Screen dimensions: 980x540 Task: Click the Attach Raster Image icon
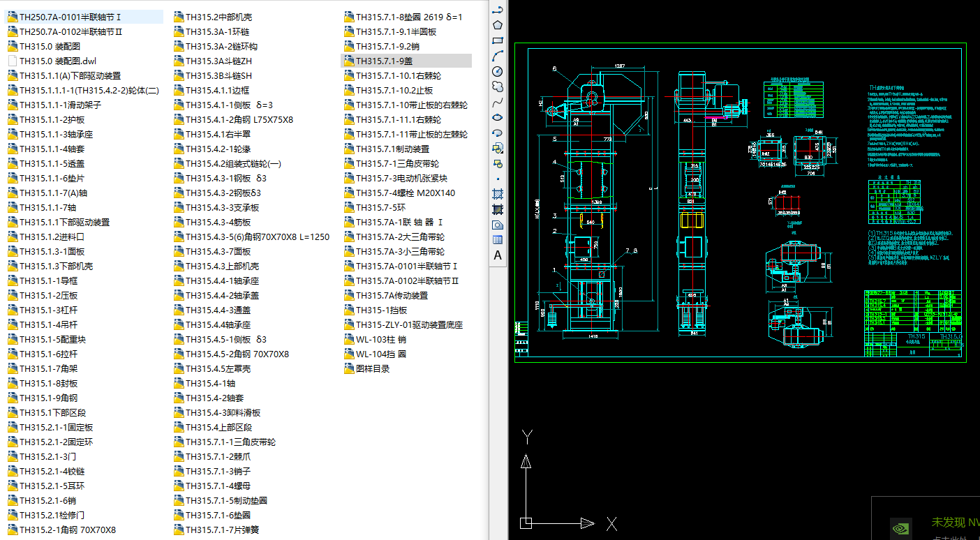pos(498,225)
